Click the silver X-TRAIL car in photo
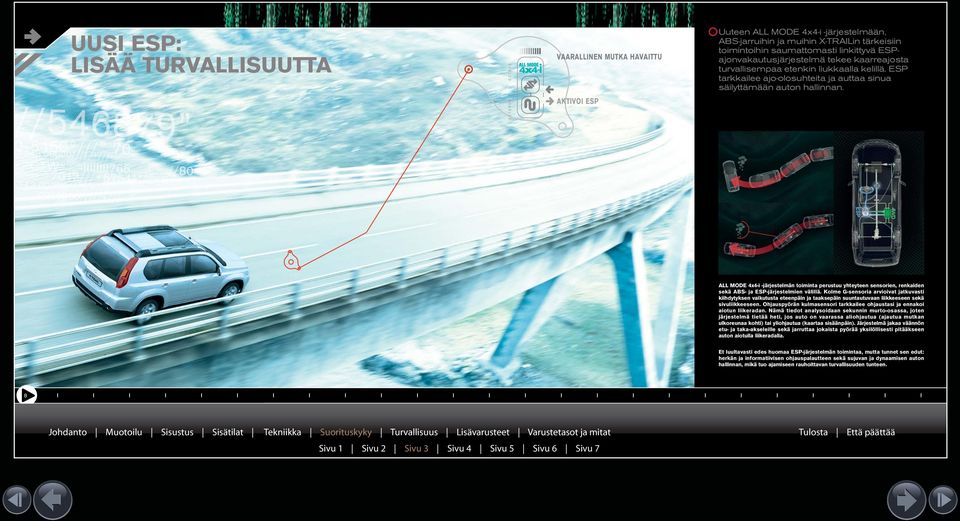Image resolution: width=960 pixels, height=521 pixels. click(160, 272)
